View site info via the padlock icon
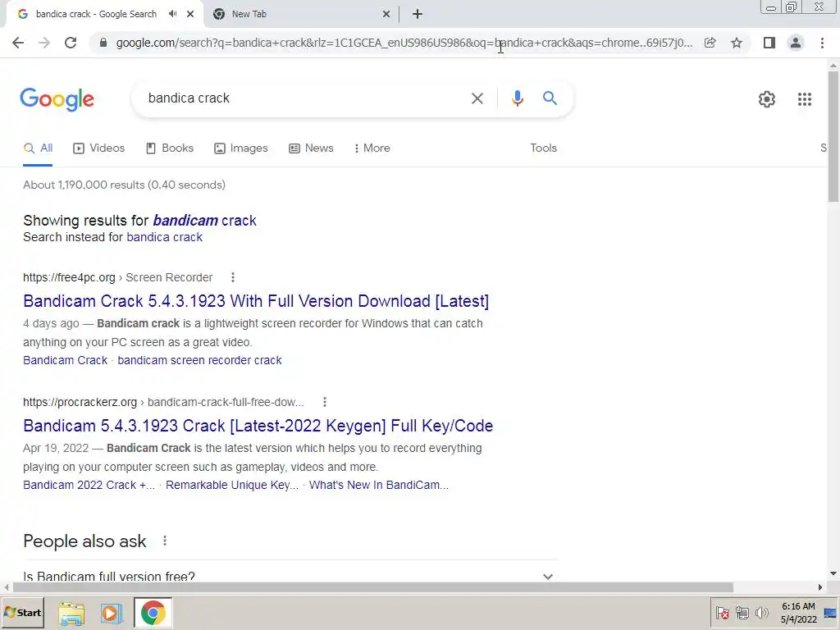The image size is (840, 630). (103, 43)
